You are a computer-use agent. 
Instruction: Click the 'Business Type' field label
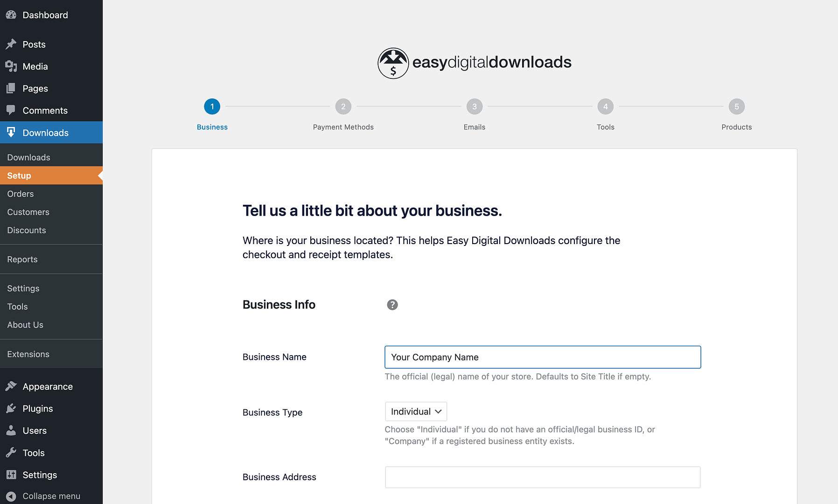(x=272, y=413)
